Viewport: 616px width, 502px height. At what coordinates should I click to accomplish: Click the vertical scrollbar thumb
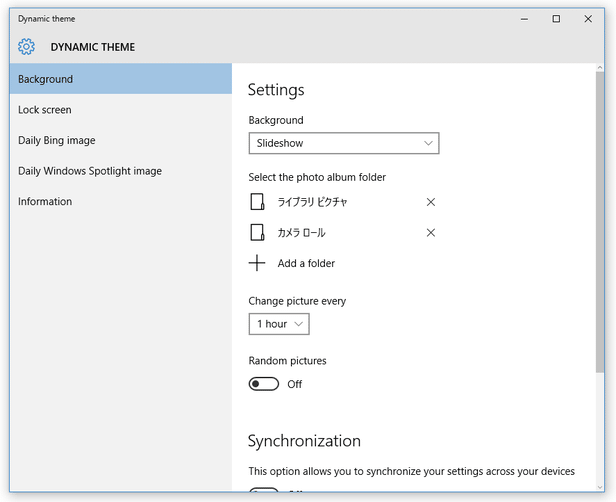click(x=600, y=222)
